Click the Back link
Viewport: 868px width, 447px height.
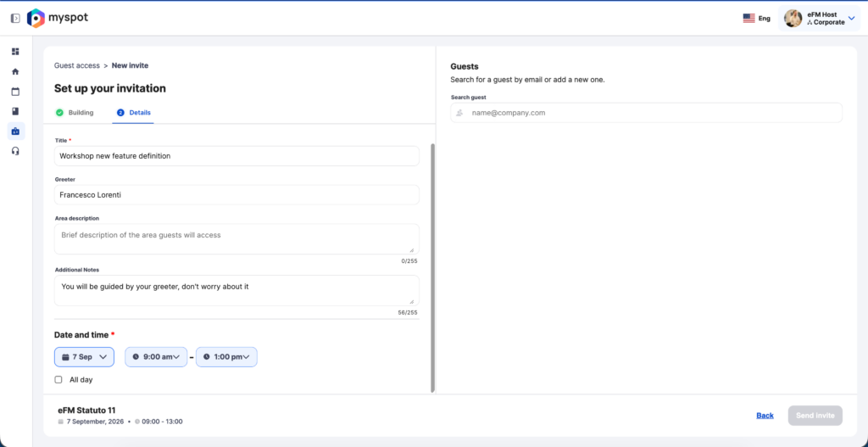click(765, 416)
